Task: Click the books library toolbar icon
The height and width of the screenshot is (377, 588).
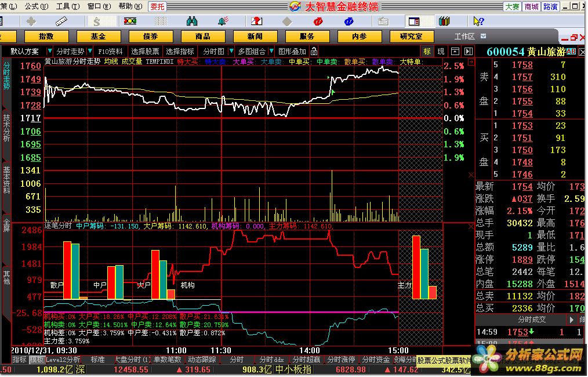Action: [x=444, y=21]
